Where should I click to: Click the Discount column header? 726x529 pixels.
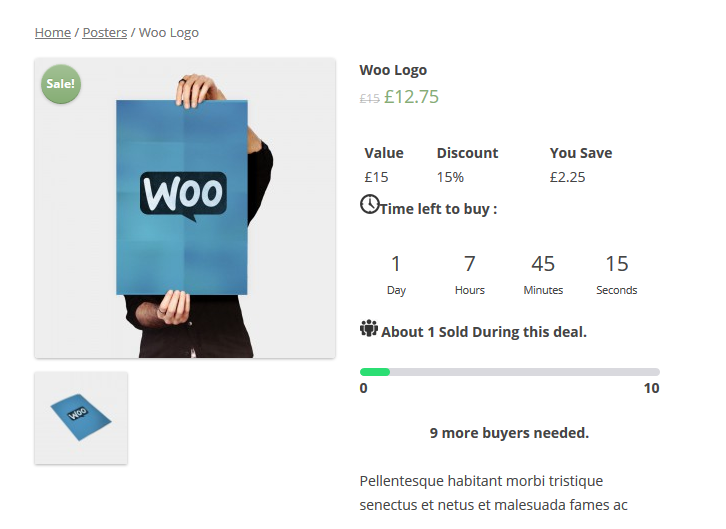coord(467,153)
